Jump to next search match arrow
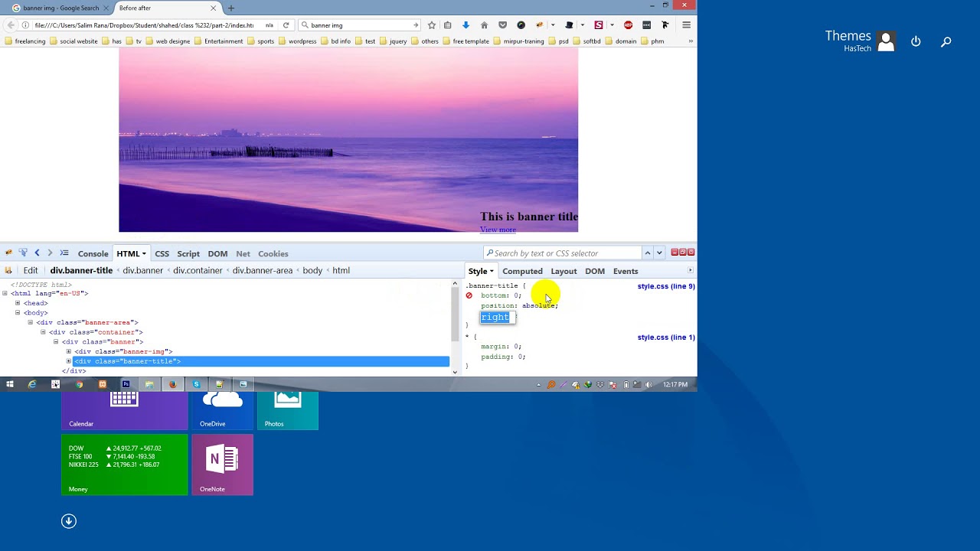 point(659,253)
